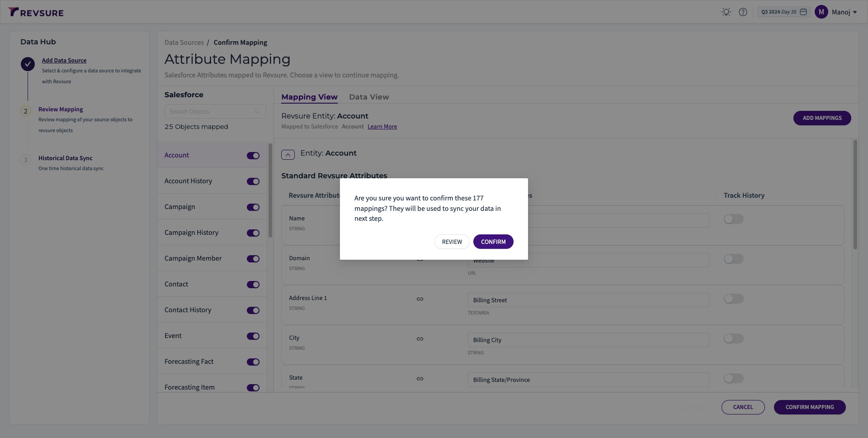This screenshot has width=868, height=438.
Task: Click the Historical Data Sync step title
Action: [65, 158]
